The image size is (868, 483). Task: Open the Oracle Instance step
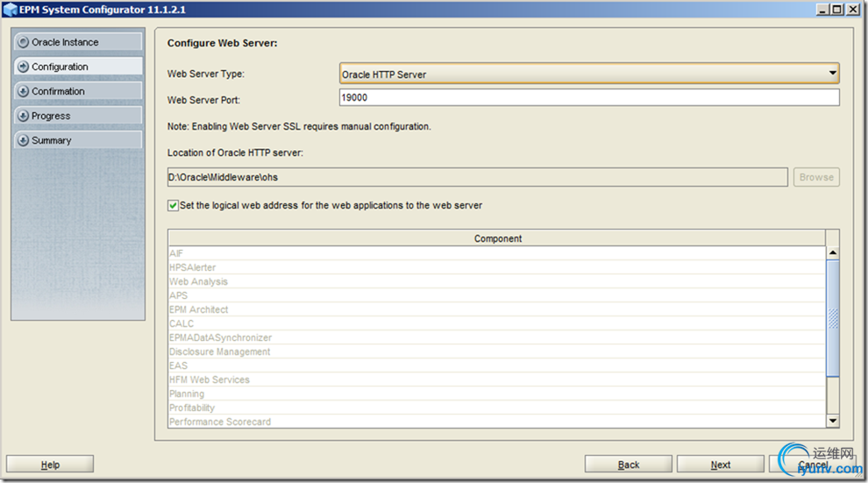(x=78, y=42)
